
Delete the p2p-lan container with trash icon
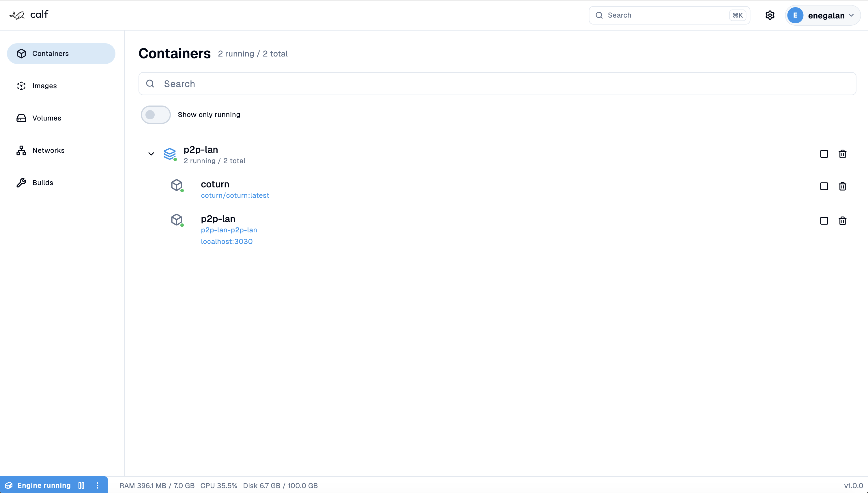pyautogui.click(x=842, y=221)
